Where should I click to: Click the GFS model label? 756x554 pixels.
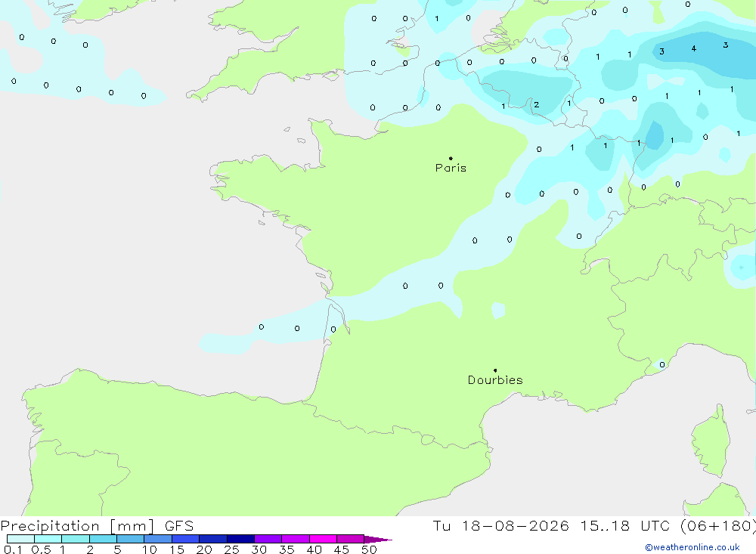tap(179, 525)
